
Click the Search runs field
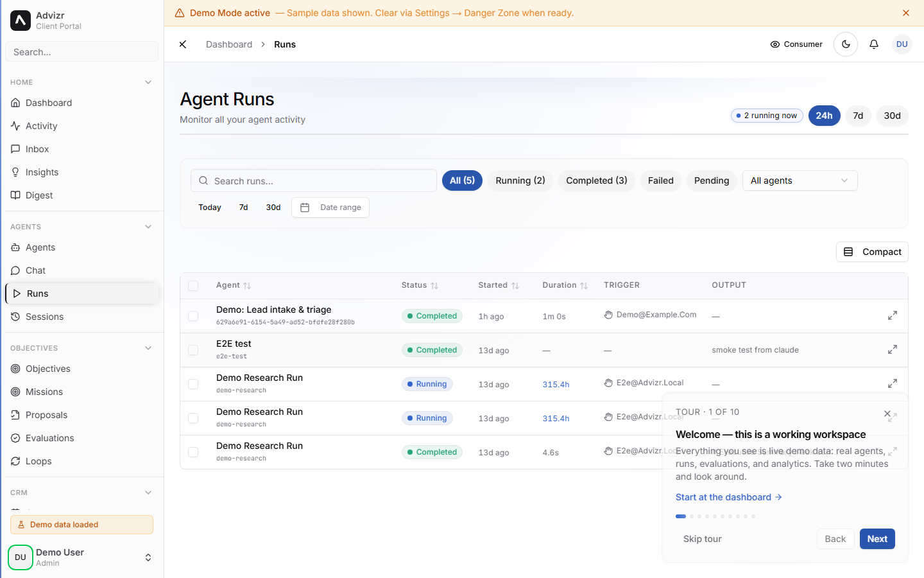(x=314, y=180)
